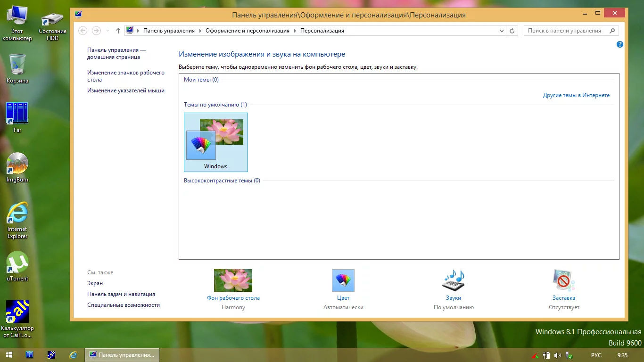Select the ImgBurn desktop shortcut

click(x=17, y=167)
